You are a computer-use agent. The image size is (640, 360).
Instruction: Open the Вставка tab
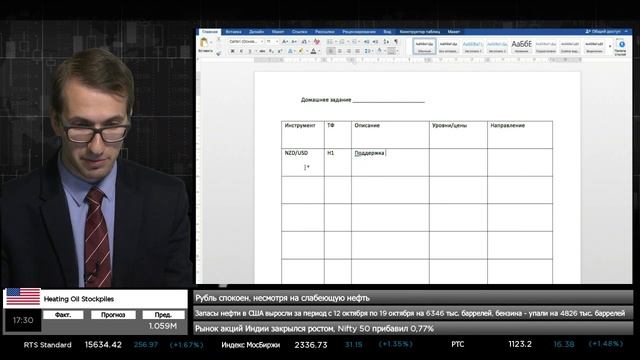point(233,31)
